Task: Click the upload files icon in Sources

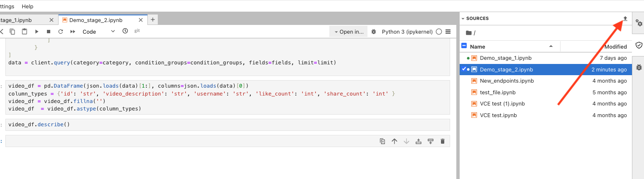Action: pyautogui.click(x=625, y=19)
